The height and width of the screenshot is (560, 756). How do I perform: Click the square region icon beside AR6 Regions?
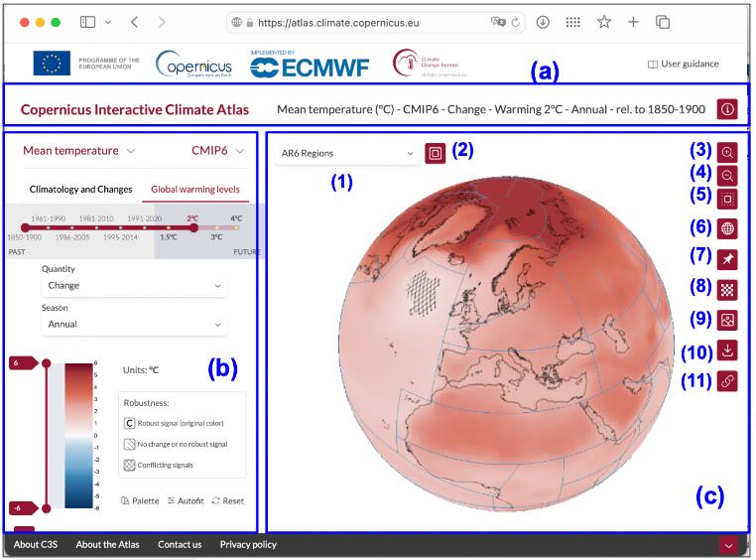tap(435, 153)
